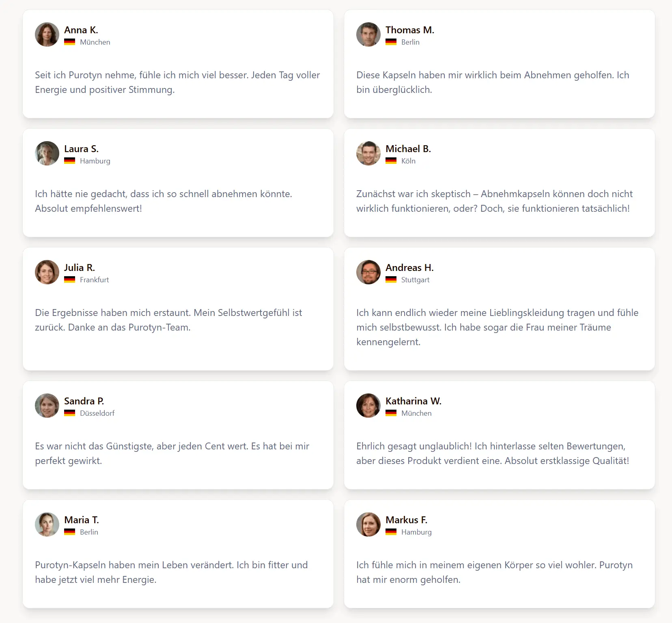Select Laura S.'s avatar photo
This screenshot has width=672, height=623.
coord(47,153)
